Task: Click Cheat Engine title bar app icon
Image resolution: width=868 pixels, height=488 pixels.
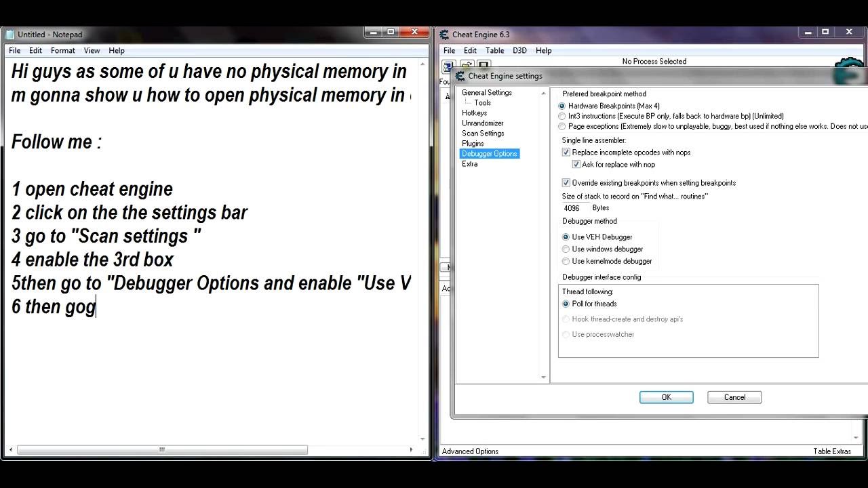Action: click(444, 35)
